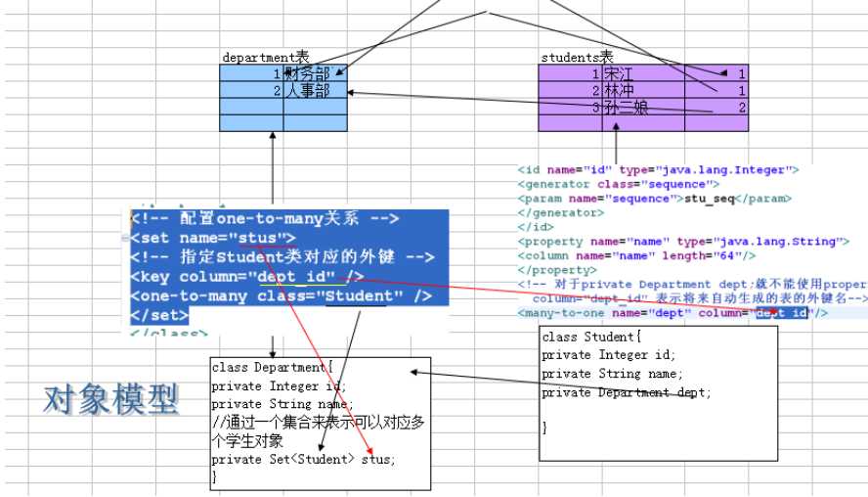Click the '<property name="name" type="java.lang.String">' line
This screenshot has height=497, width=868.
pos(683,242)
